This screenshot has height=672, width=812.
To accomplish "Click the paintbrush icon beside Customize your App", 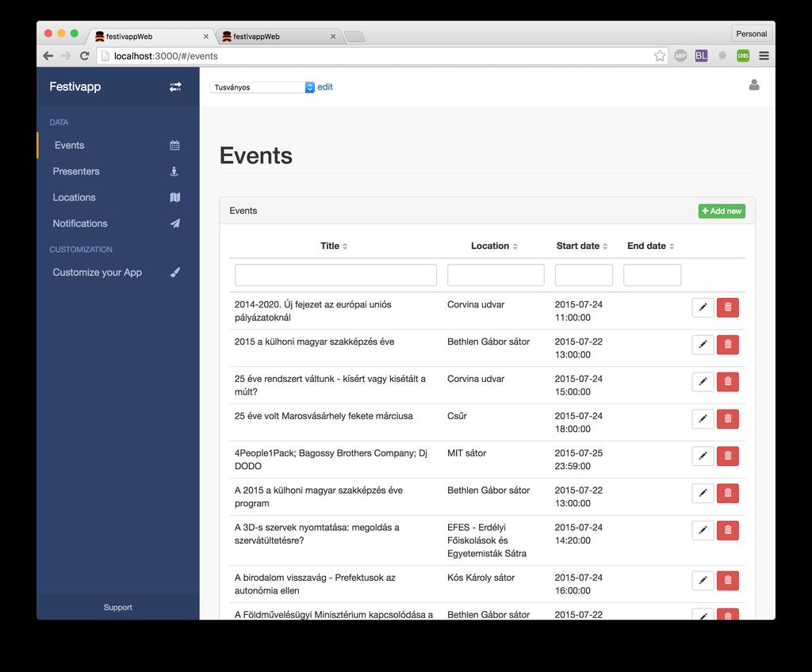I will (x=175, y=273).
